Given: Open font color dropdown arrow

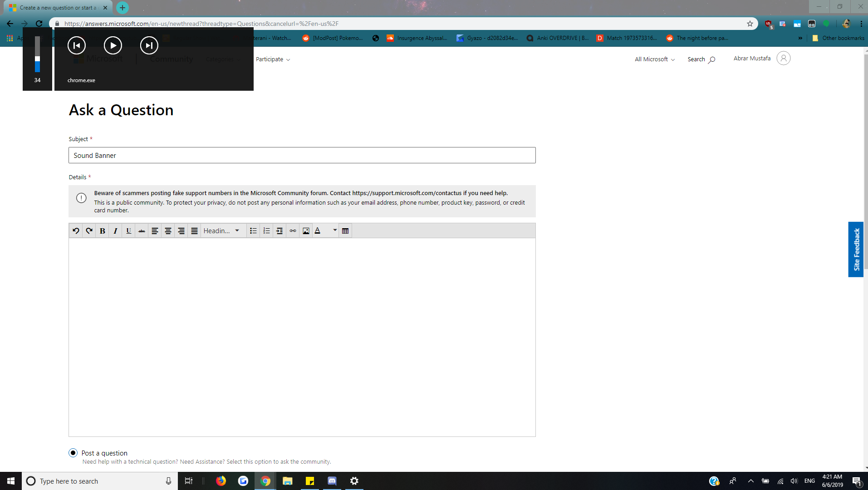Looking at the screenshot, I should pos(335,230).
